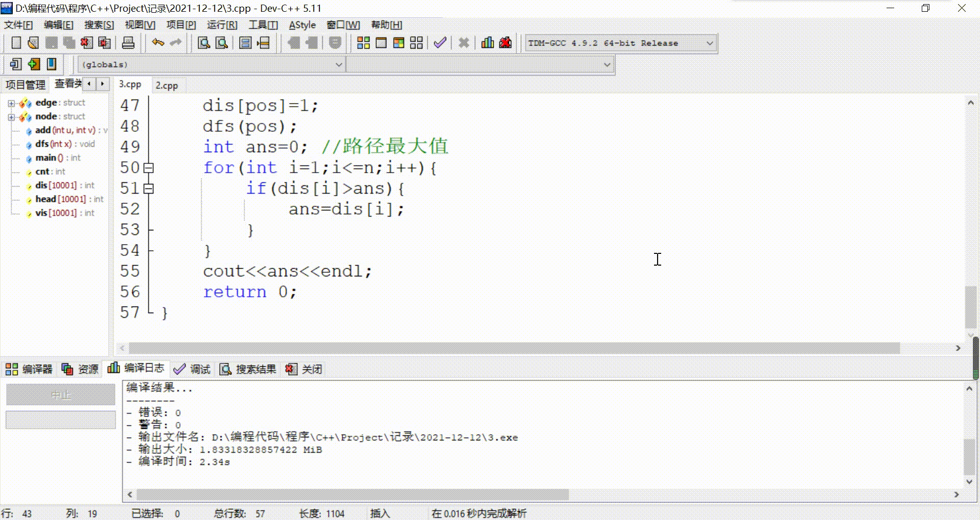
Task: Switch to the 2.cpp editor tab
Action: pyautogui.click(x=167, y=85)
